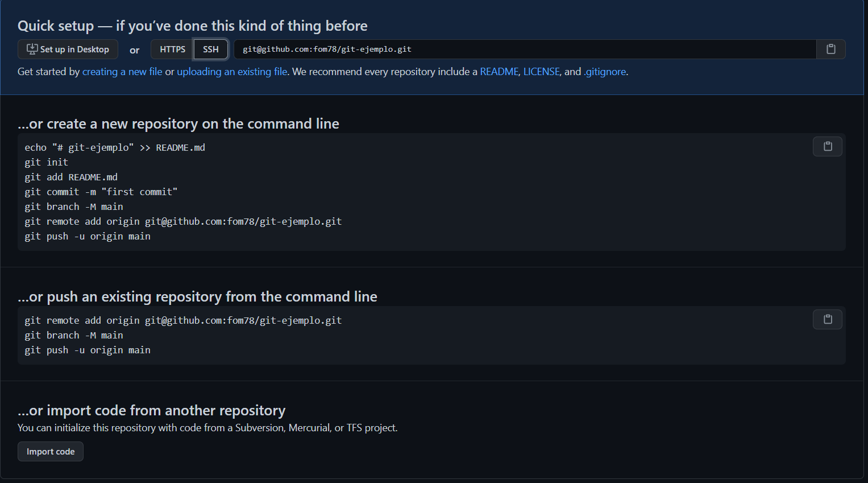Click the Quick setup heading
Image resolution: width=868 pixels, height=483 pixels.
[192, 26]
